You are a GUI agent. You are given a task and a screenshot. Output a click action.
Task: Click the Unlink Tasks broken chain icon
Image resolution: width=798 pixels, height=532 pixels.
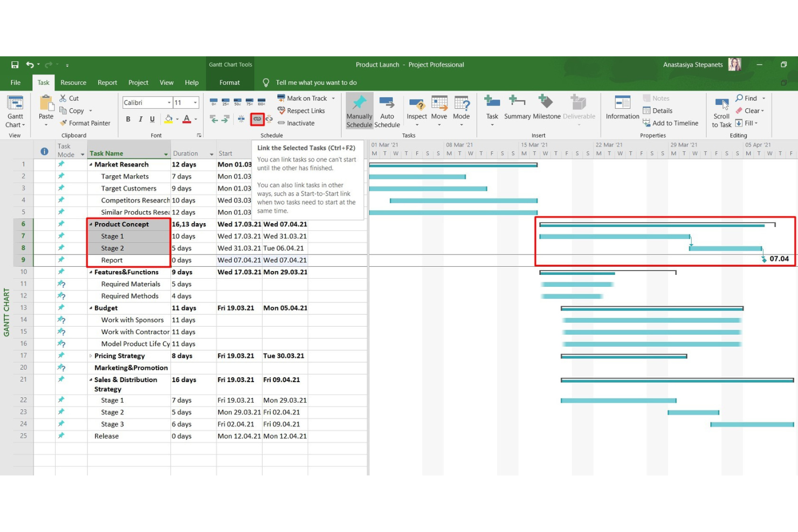click(x=269, y=119)
